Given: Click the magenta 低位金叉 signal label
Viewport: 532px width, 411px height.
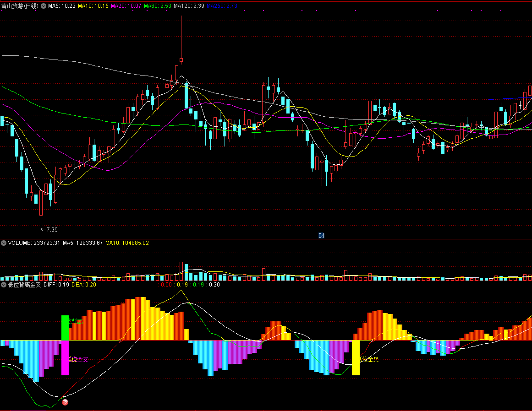Looking at the screenshot, I should coord(78,359).
